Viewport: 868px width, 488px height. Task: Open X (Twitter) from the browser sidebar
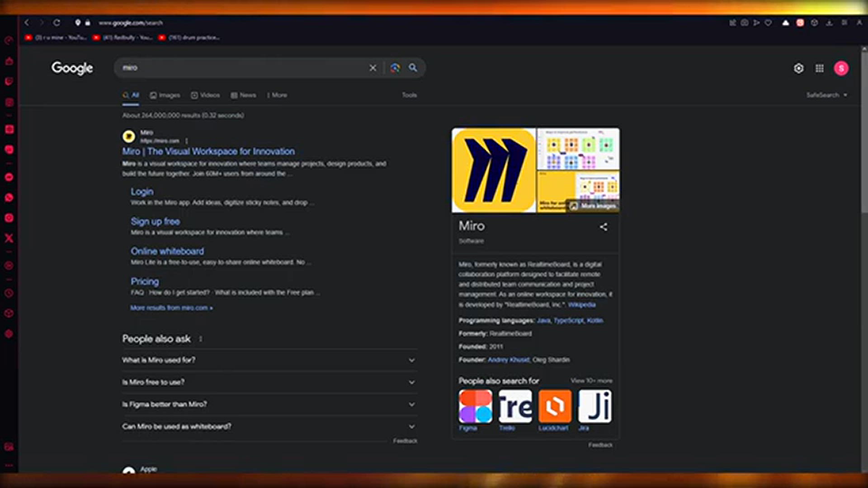point(9,238)
